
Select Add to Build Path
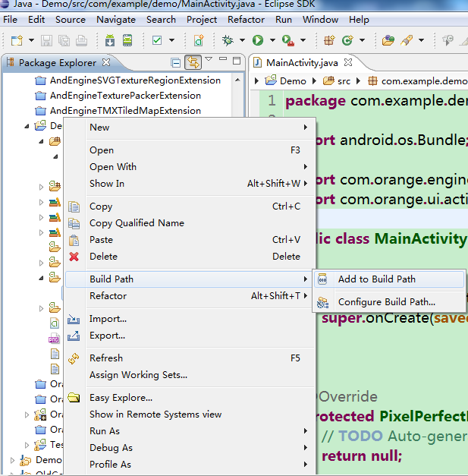coord(389,279)
